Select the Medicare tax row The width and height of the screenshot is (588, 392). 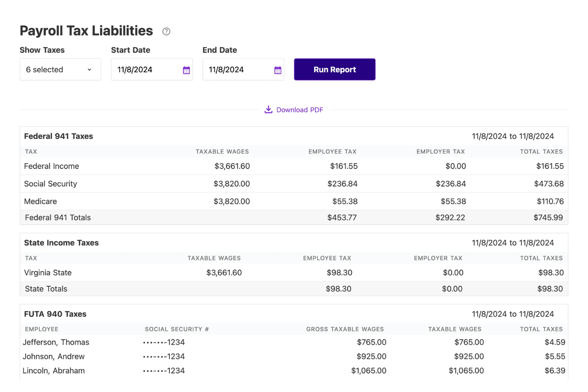[x=40, y=201]
